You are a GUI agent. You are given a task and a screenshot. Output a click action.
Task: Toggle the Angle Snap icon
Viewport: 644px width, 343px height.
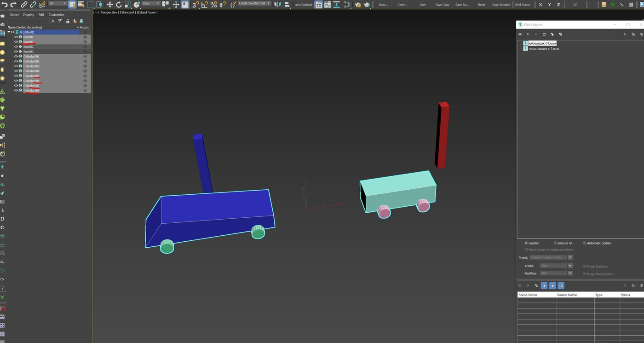pyautogui.click(x=205, y=4)
